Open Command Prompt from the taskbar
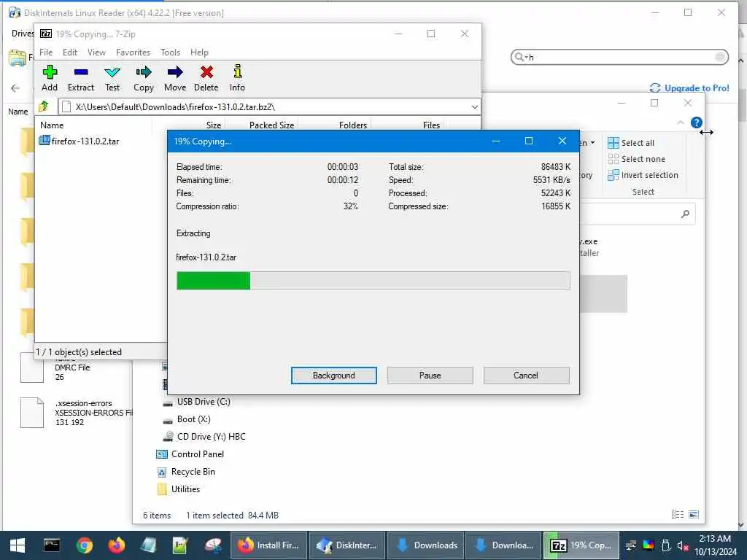Viewport: 747px width, 560px height. 52,545
